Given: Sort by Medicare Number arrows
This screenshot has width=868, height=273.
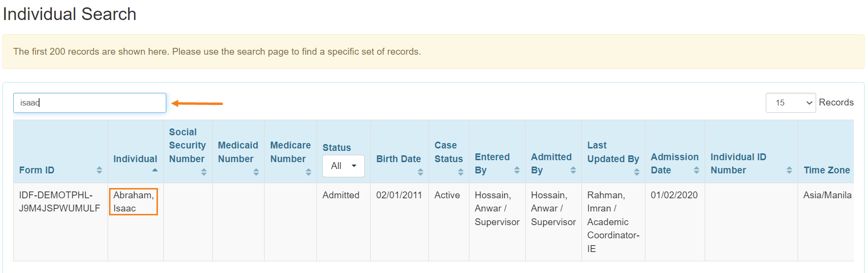Looking at the screenshot, I should pyautogui.click(x=308, y=172).
